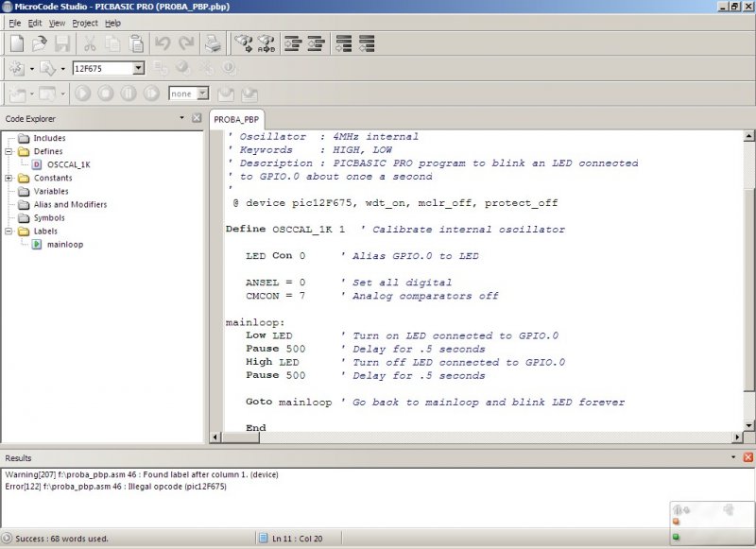
Task: Click the Compile gear icon
Action: coord(17,68)
